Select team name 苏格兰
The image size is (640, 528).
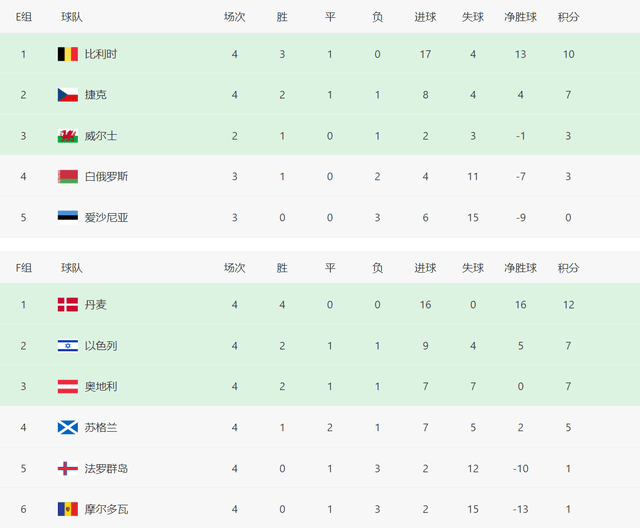click(101, 427)
